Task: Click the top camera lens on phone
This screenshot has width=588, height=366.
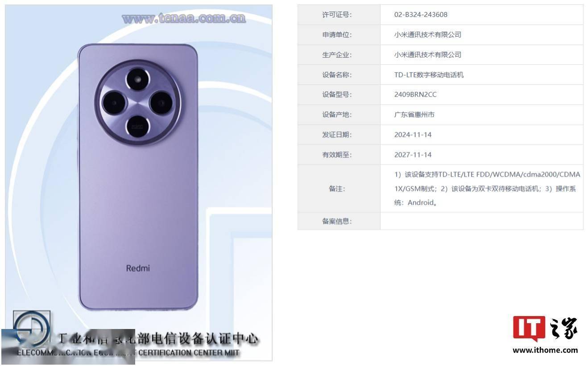Action: click(137, 80)
